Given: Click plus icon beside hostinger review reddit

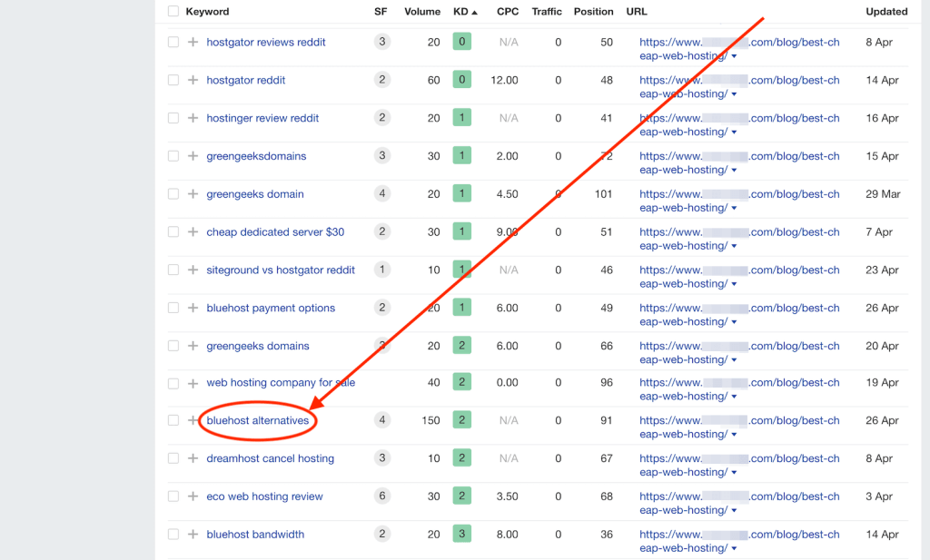Looking at the screenshot, I should click(x=193, y=118).
